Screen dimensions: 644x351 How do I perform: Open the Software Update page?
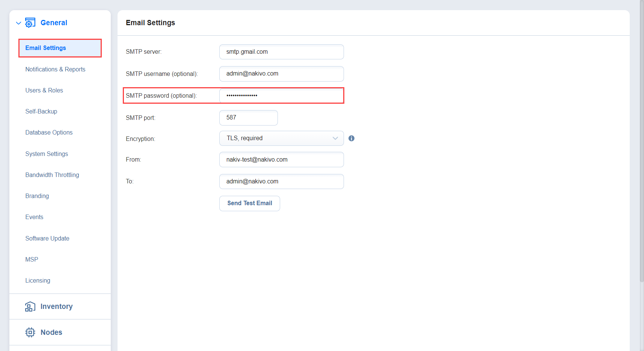pyautogui.click(x=47, y=239)
